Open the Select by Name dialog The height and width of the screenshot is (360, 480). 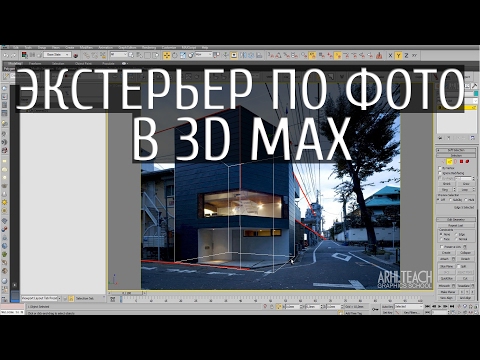139,55
